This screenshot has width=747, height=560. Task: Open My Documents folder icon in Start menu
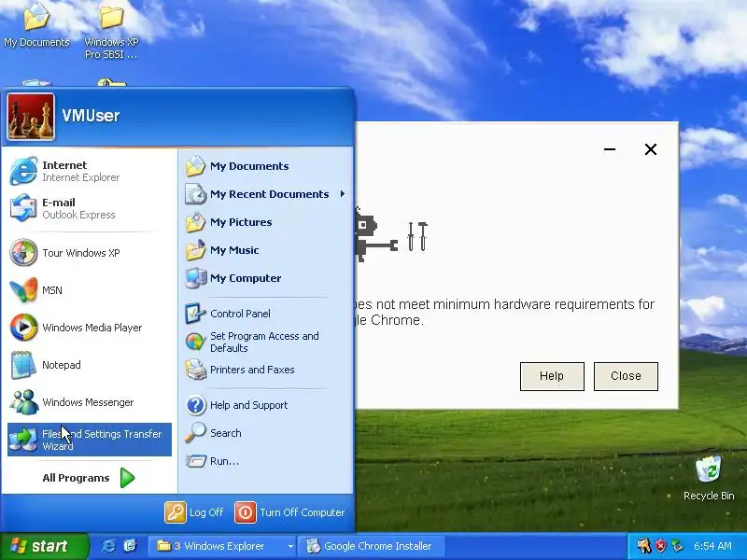tap(195, 166)
